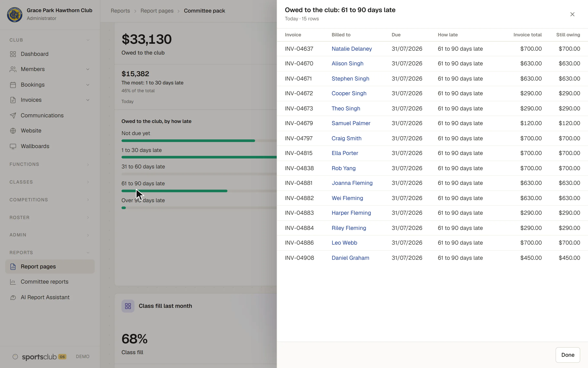Collapse the REPORTS sidebar section
The image size is (588, 368).
(50, 253)
